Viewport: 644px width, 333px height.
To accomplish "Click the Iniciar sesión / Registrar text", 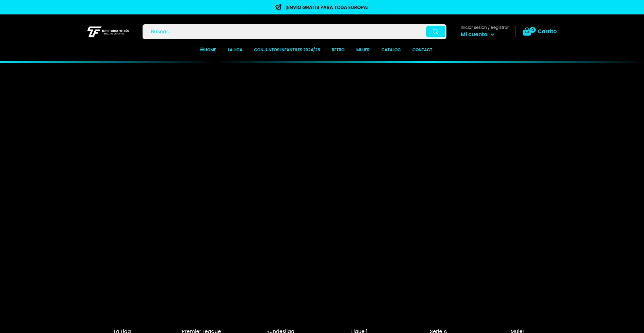I will click(x=484, y=27).
